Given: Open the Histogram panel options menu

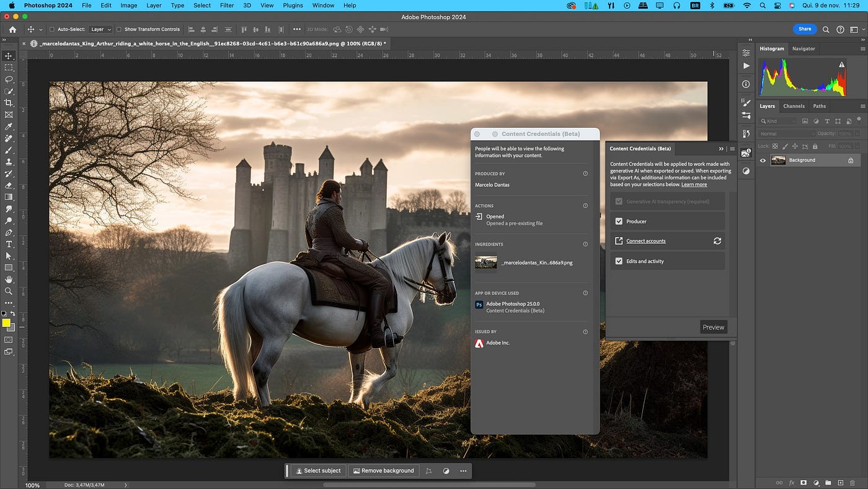Looking at the screenshot, I should [862, 48].
